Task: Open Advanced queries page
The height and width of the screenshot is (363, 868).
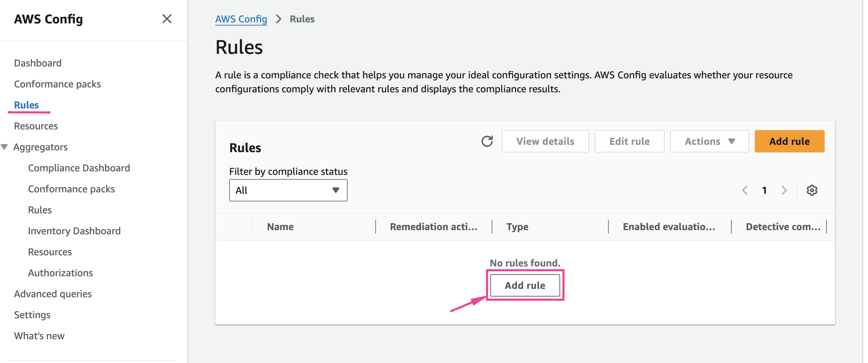Action: pyautogui.click(x=53, y=294)
